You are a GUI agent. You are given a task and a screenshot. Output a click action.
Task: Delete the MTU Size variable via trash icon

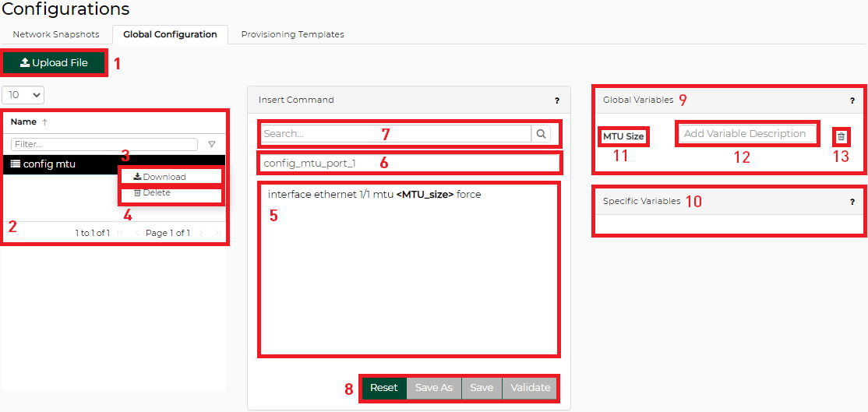point(841,136)
